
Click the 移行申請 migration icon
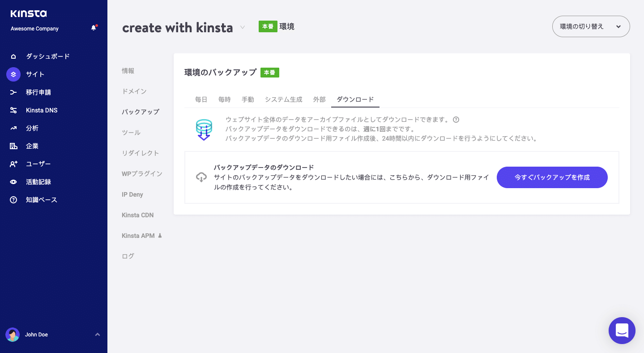coord(14,92)
